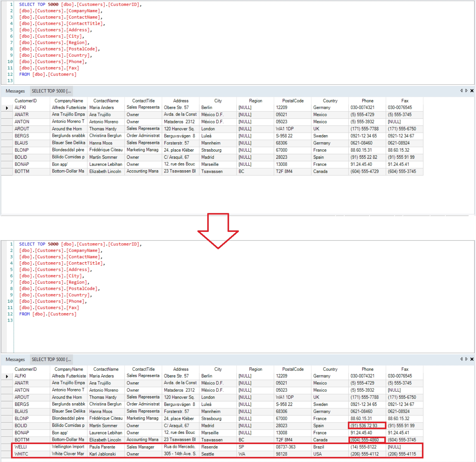Click the Wellington Import company name cell
The height and width of the screenshot is (462, 476).
point(68,447)
